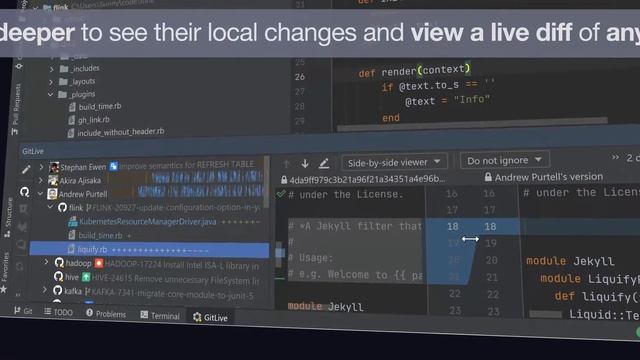The width and height of the screenshot is (640, 360).
Task: Jump to previous difference with up arrow
Action: point(286,164)
